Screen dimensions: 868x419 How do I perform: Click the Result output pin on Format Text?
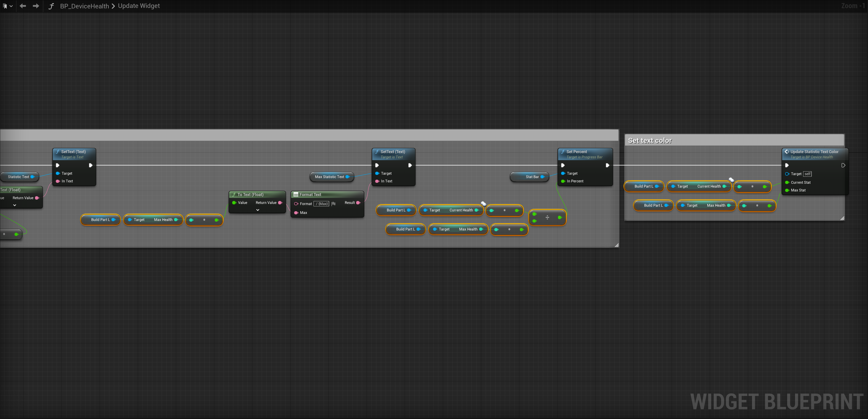358,203
